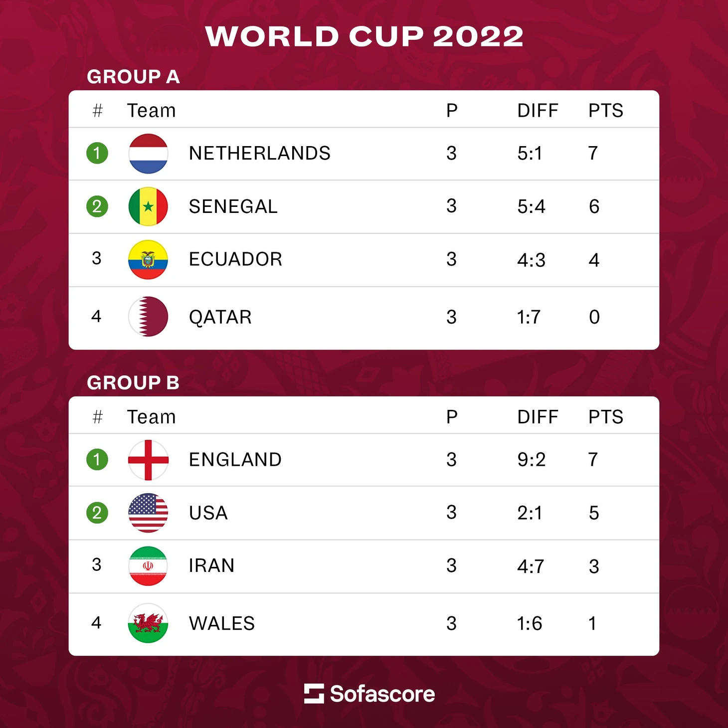Click Senegal's 5:4 goal difference
The width and height of the screenshot is (728, 728).
coord(531,206)
